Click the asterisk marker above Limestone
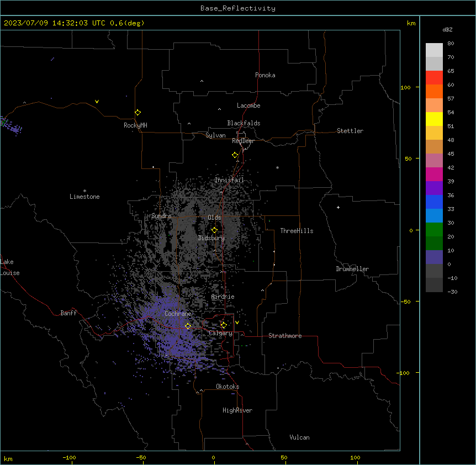 [84, 191]
